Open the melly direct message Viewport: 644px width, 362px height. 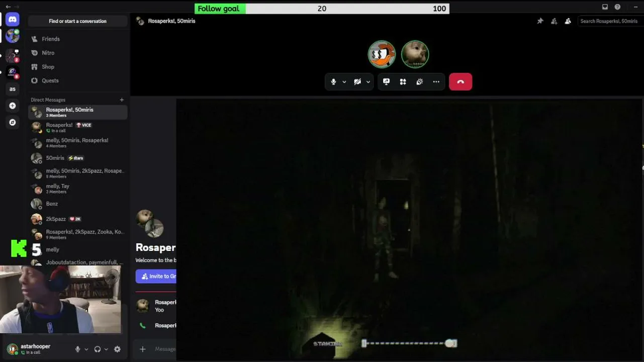pos(78,249)
